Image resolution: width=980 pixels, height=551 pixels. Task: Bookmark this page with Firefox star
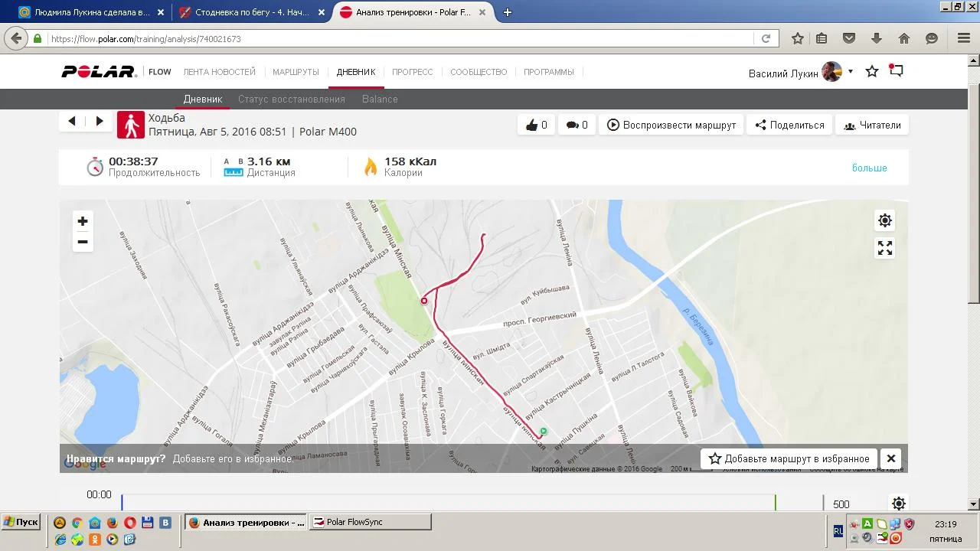pyautogui.click(x=798, y=38)
